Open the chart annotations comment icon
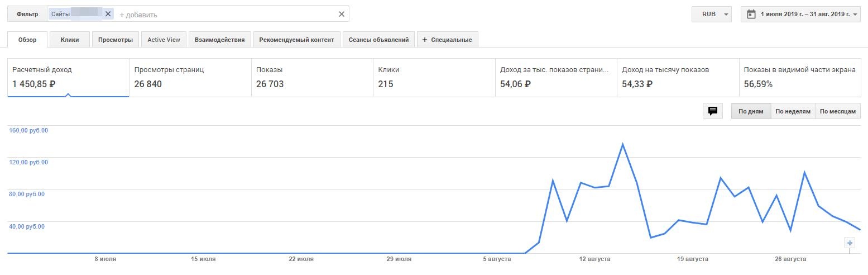Image resolution: width=868 pixels, height=275 pixels. point(713,111)
